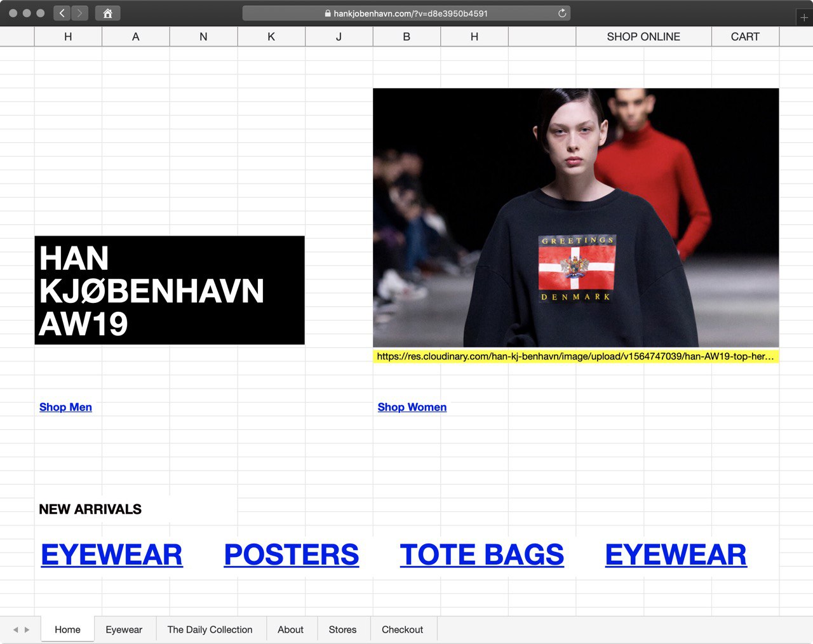Viewport: 813px width, 644px height.
Task: Open the TOTE BAGS link
Action: 482,554
